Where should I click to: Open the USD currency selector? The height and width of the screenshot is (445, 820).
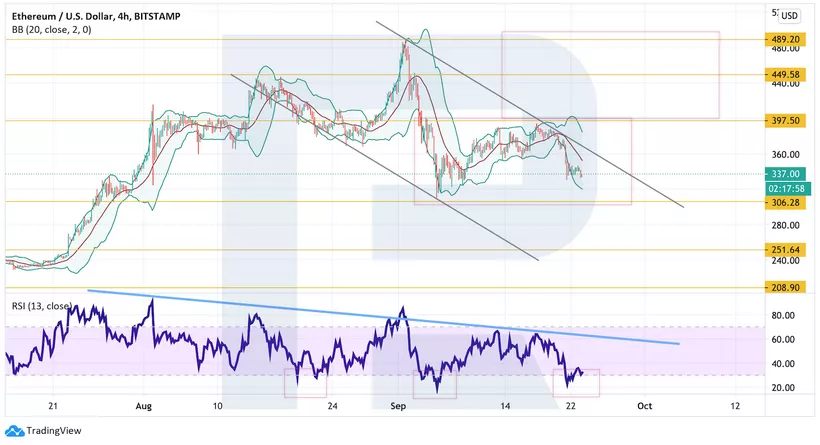click(789, 15)
